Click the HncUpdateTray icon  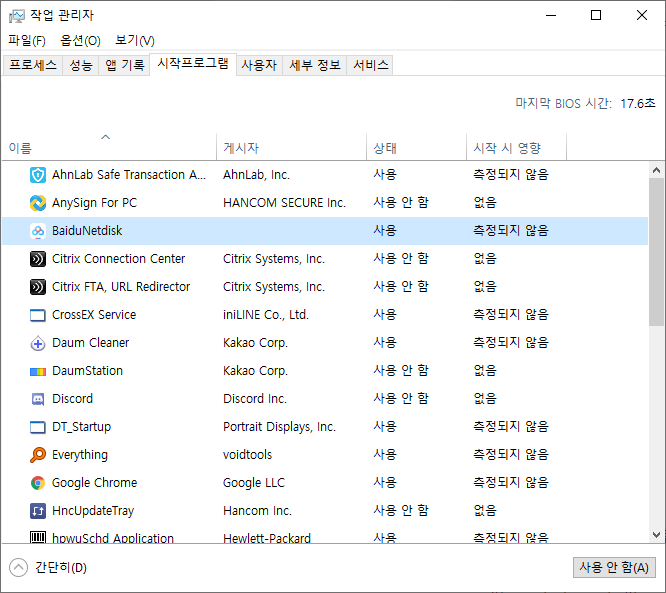pos(38,511)
